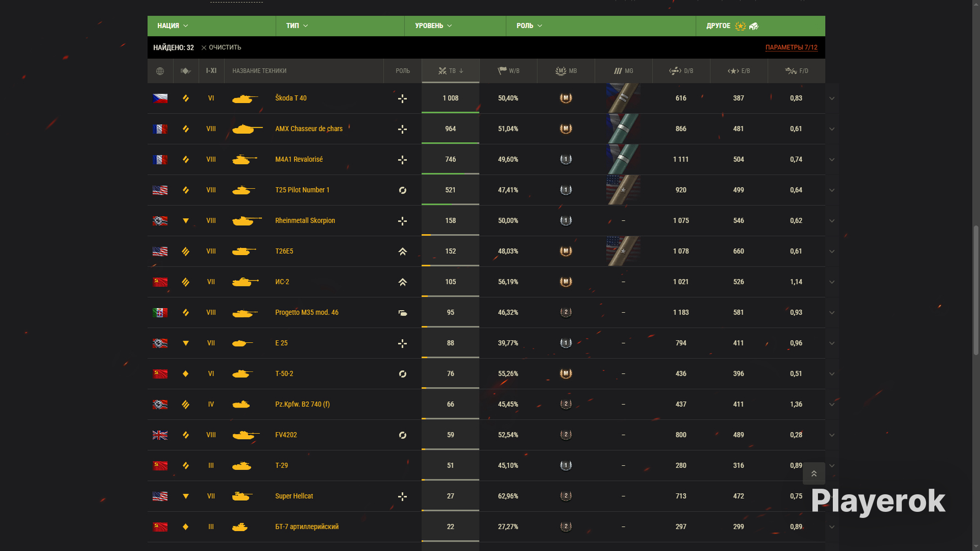Click the Škoda T 40 mastery badge
Image resolution: width=980 pixels, height=551 pixels.
(566, 98)
